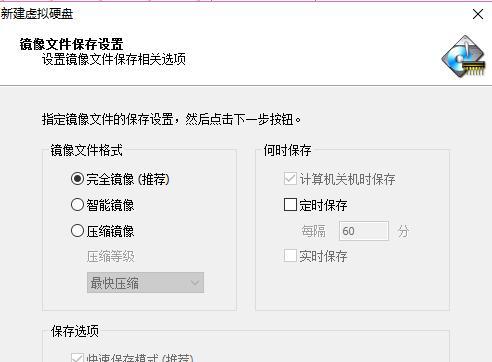
Task: Click the 镜像文件格式 group label
Action: (x=87, y=150)
